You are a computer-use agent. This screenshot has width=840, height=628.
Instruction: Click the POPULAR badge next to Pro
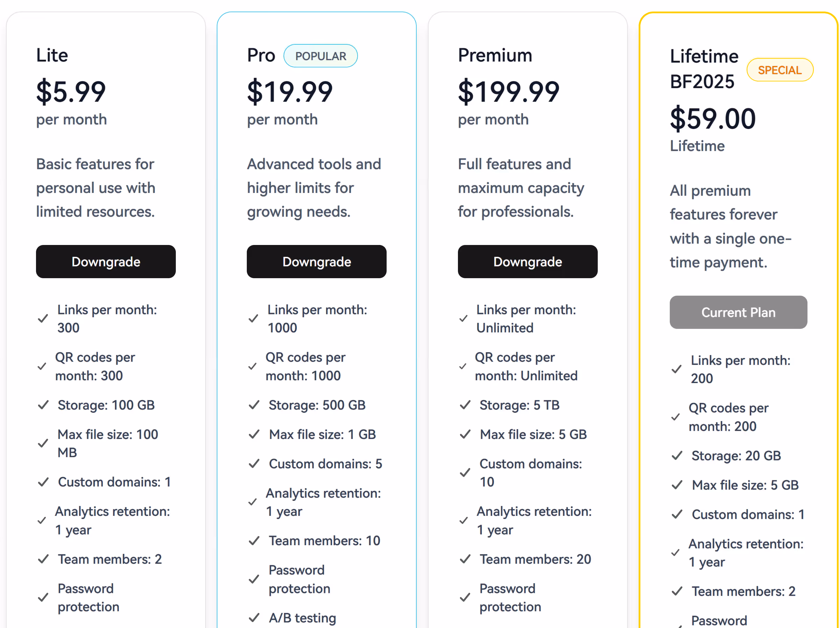[x=321, y=56]
